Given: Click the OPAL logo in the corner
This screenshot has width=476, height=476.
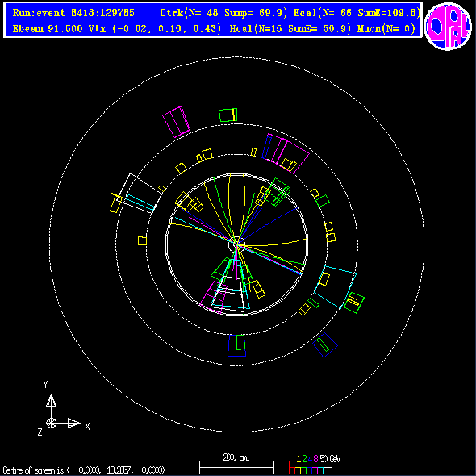Looking at the screenshot, I should (x=448, y=26).
